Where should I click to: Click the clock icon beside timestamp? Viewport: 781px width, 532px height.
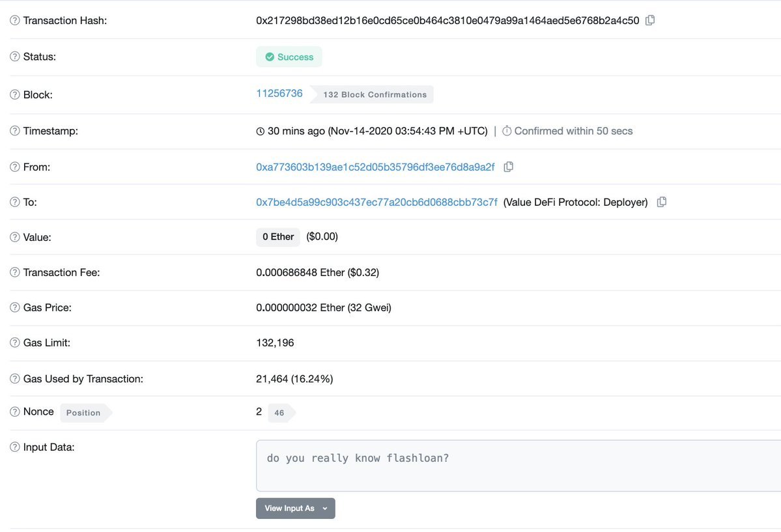[260, 132]
